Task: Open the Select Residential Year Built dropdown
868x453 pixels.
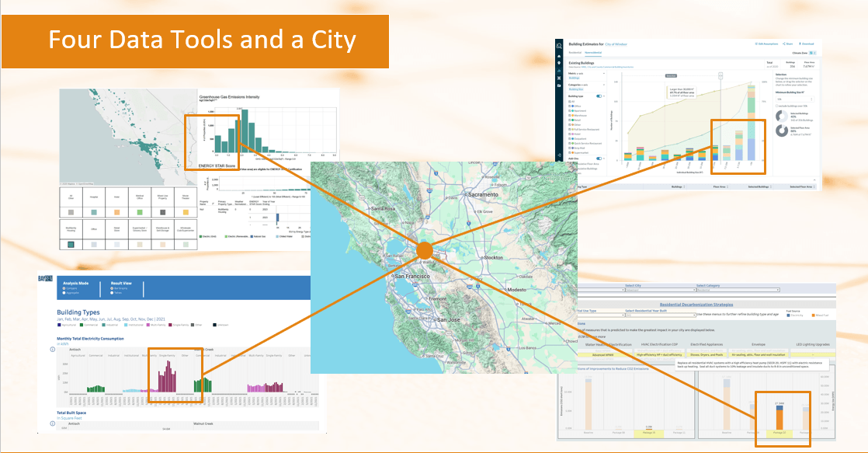Action: point(660,315)
